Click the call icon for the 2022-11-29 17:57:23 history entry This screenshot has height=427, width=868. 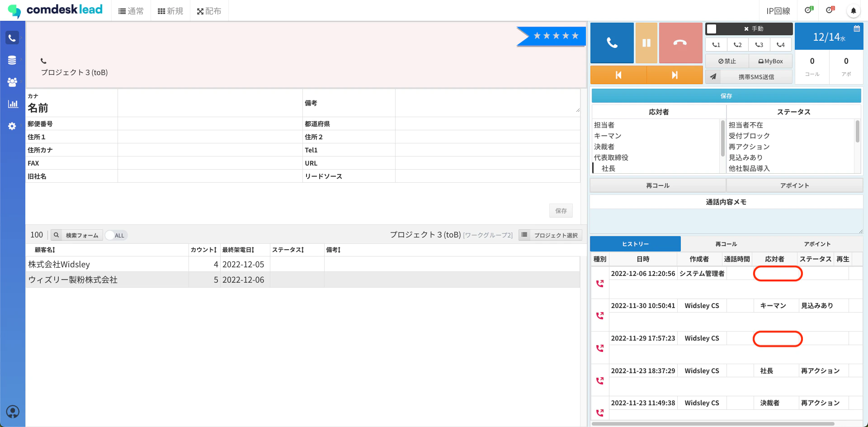click(x=600, y=348)
